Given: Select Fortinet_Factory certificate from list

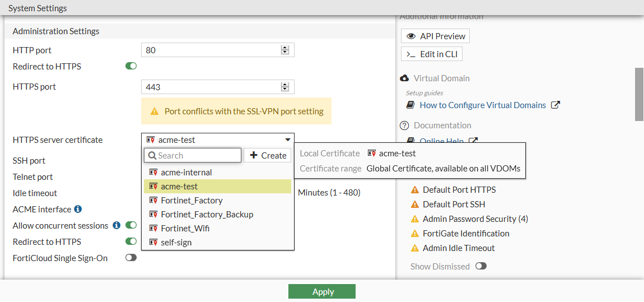Looking at the screenshot, I should click(x=192, y=200).
